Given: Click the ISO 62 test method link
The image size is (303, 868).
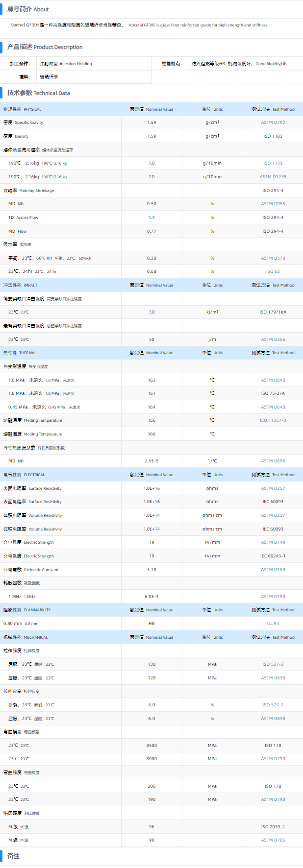Looking at the screenshot, I should coord(273,271).
